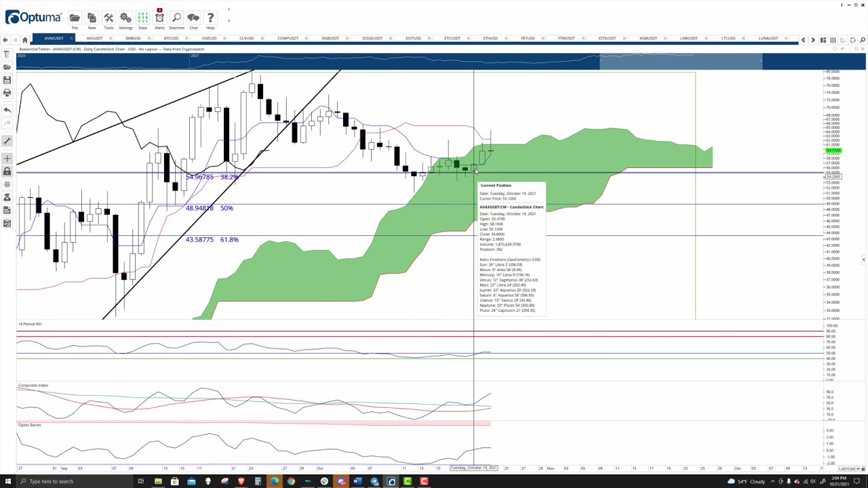
Task: Click the New chart icon
Action: click(x=92, y=20)
